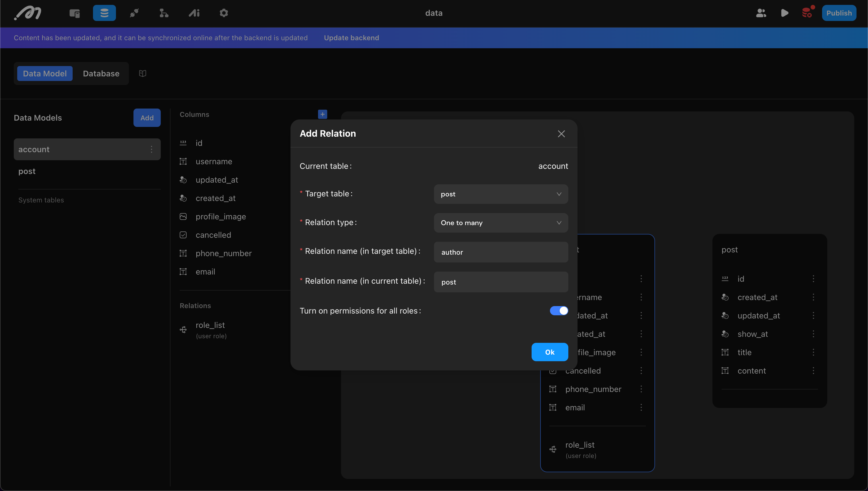Click the data project title

coord(434,13)
